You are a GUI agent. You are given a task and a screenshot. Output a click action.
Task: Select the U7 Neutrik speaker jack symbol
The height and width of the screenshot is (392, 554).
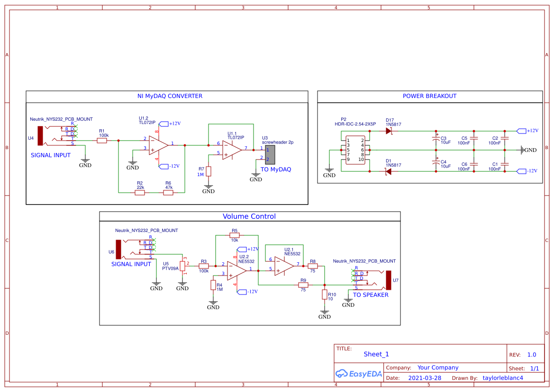pos(390,279)
